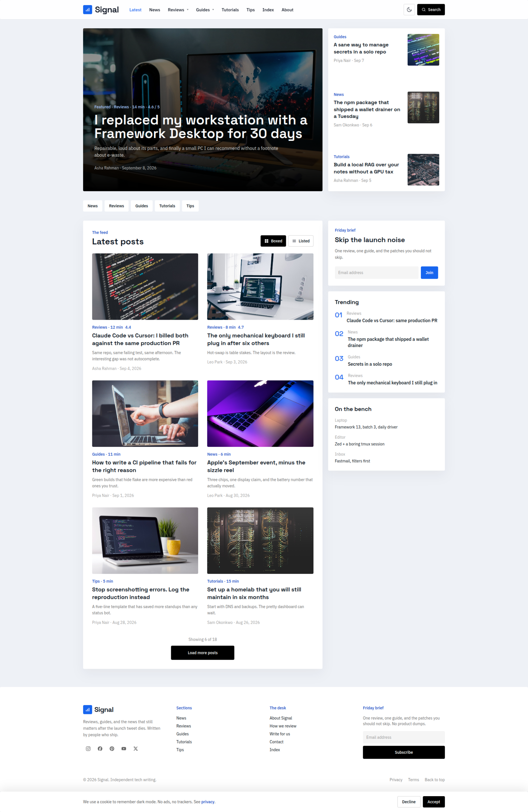Viewport: 528px width, 812px height.
Task: Open the Write for us footer link
Action: (280, 734)
